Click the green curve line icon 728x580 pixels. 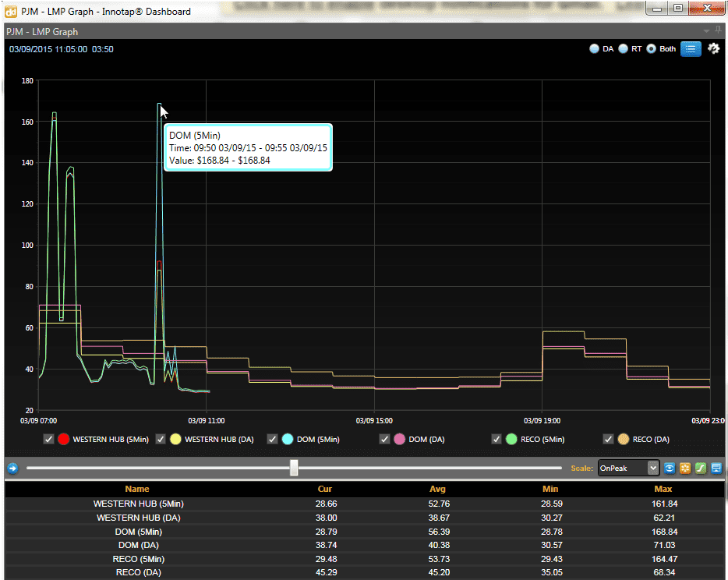coord(701,468)
